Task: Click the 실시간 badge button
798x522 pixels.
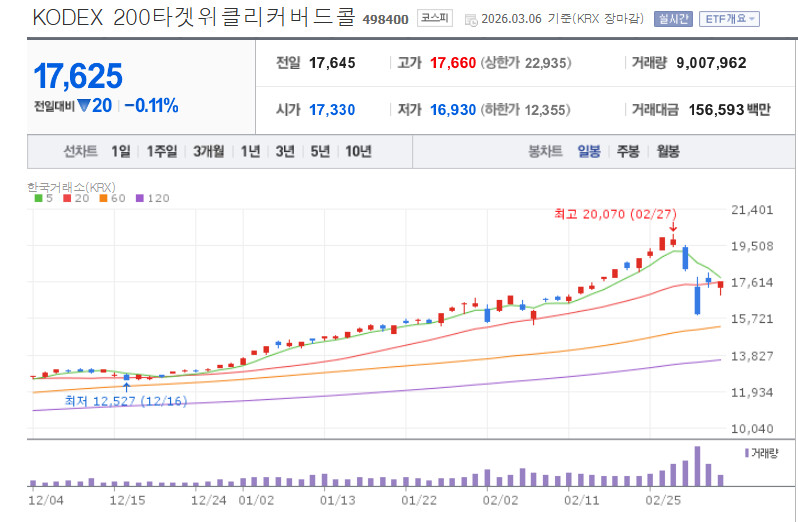Action: [671, 19]
